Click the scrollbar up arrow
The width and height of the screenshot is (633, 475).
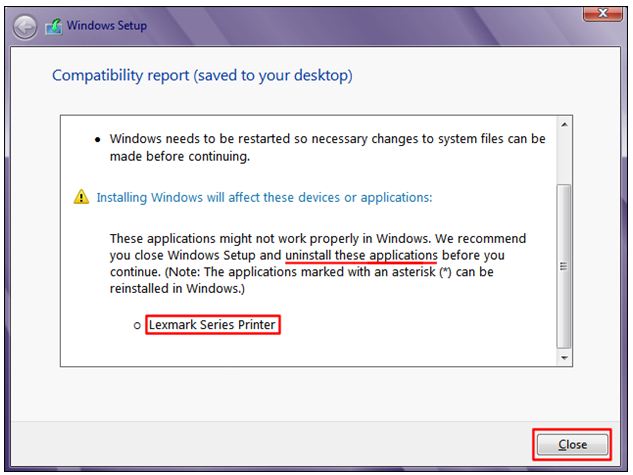point(564,125)
